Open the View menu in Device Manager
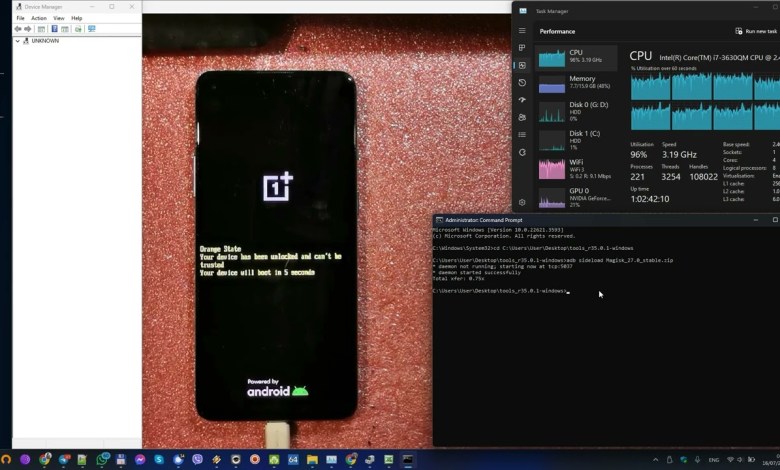 tap(58, 18)
